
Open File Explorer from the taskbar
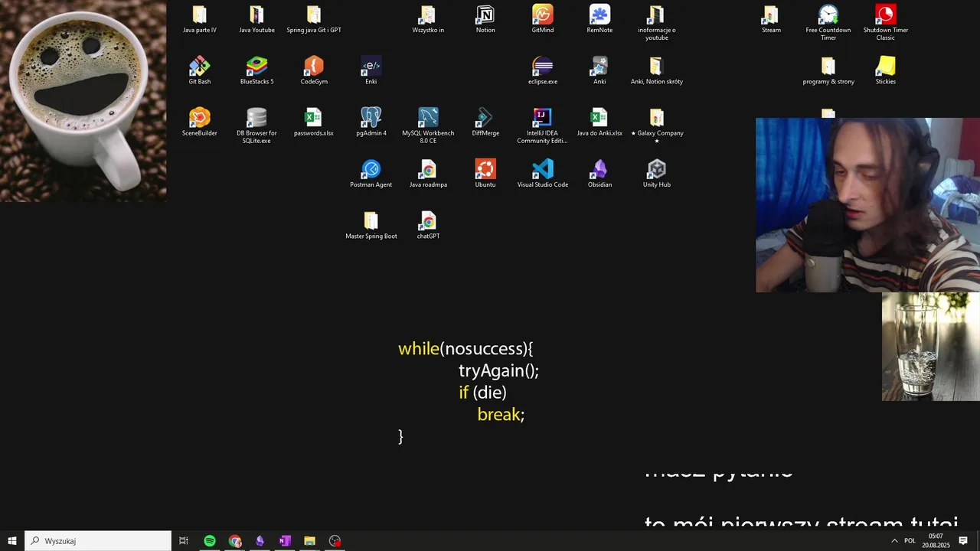pos(309,541)
